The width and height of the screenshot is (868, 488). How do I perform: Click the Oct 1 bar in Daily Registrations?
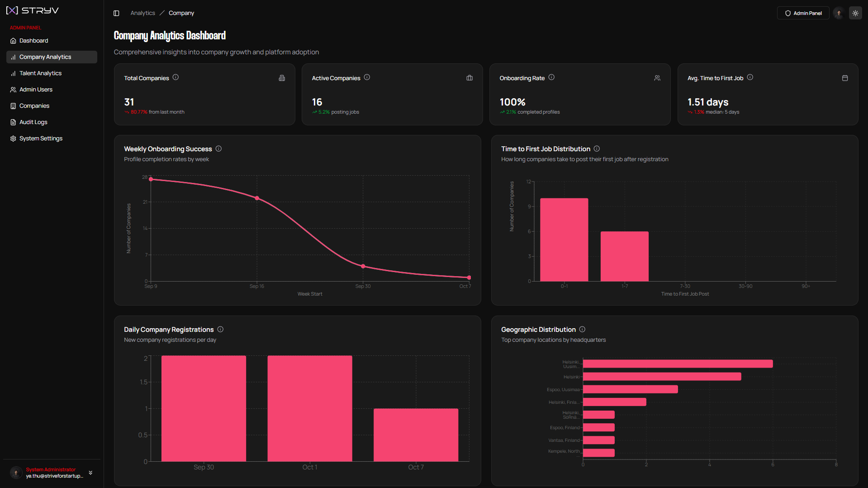(310, 408)
